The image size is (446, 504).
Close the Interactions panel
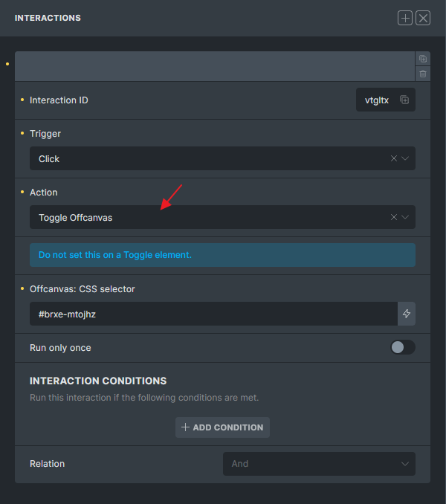[x=423, y=18]
